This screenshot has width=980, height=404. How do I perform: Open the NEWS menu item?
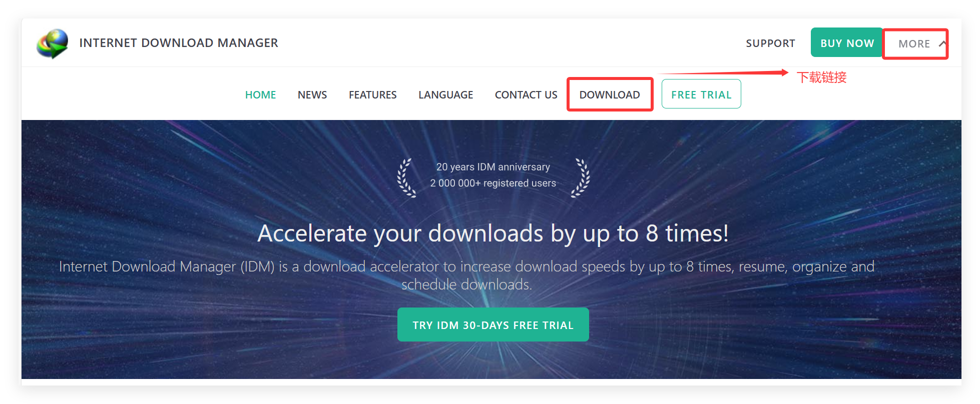click(312, 94)
